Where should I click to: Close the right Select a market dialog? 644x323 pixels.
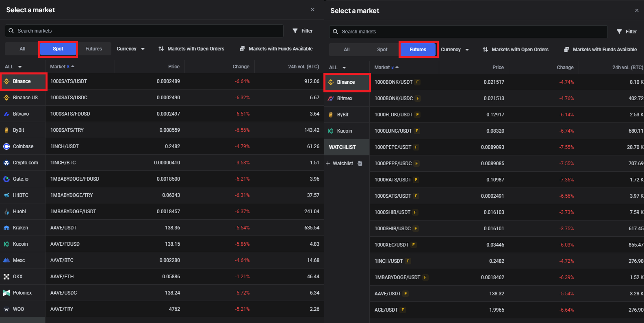(x=637, y=11)
